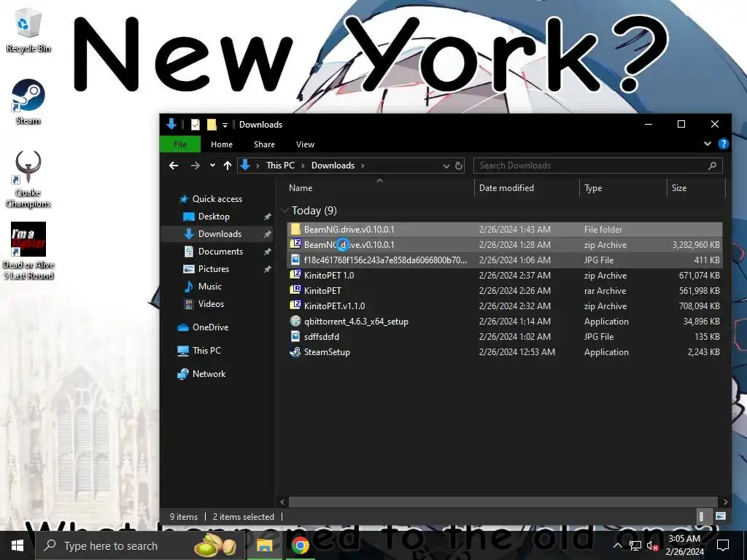Open Documents in the navigation pane

coord(220,252)
